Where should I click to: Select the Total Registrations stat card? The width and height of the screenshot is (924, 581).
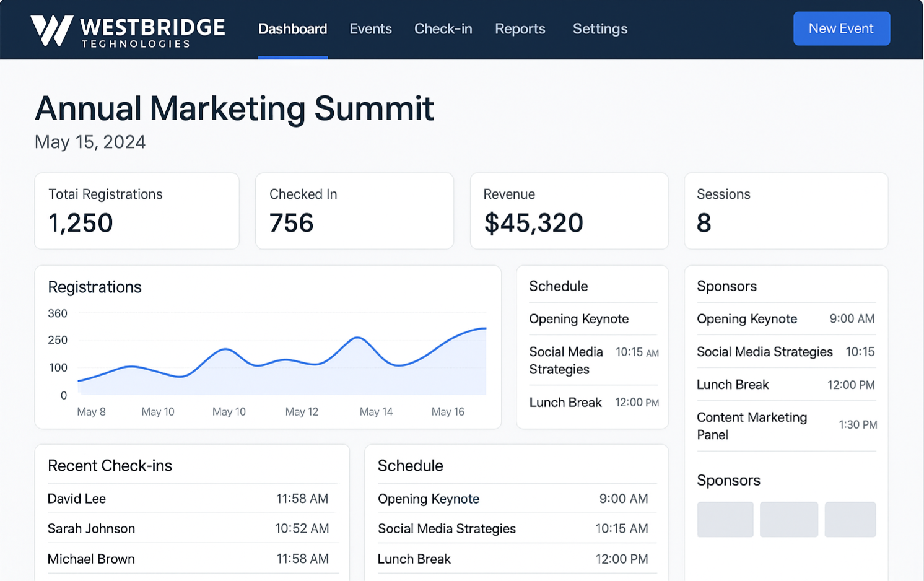click(137, 211)
